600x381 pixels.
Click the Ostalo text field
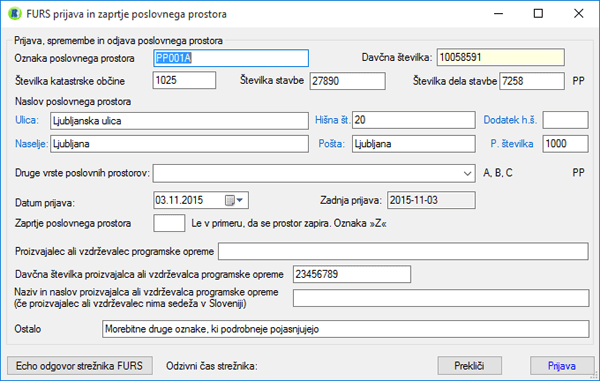click(x=346, y=329)
